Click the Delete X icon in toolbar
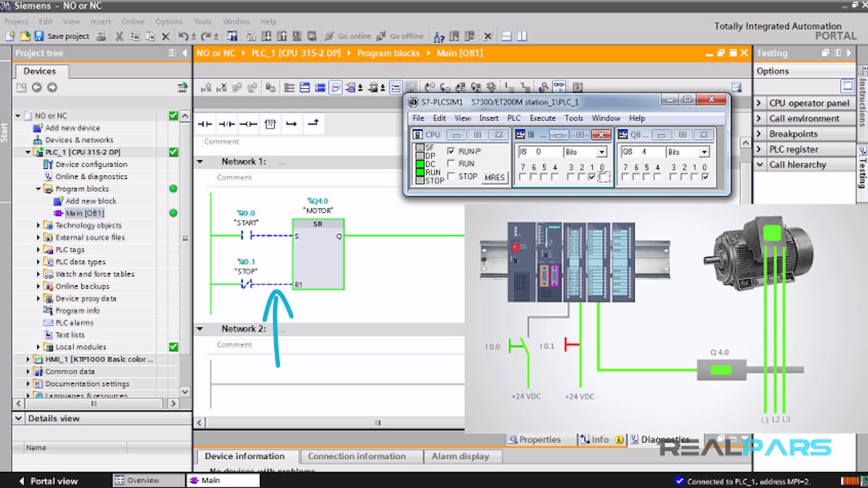The height and width of the screenshot is (488, 868). click(x=165, y=36)
